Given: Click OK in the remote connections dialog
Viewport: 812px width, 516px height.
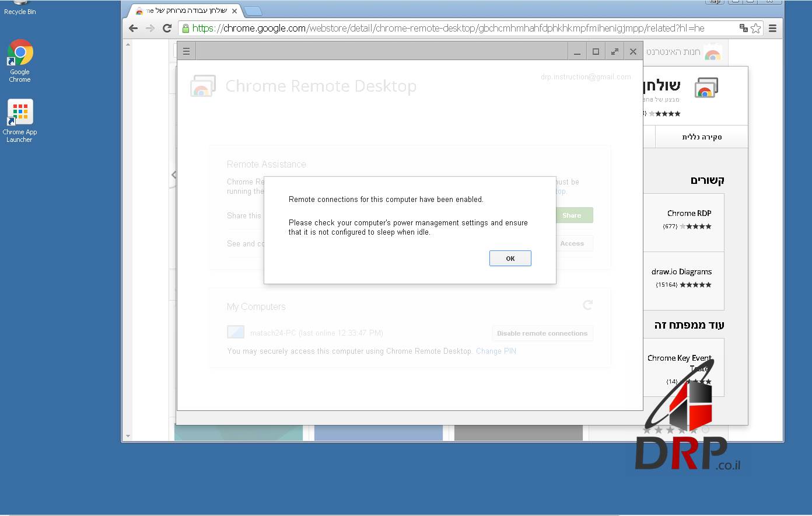Looking at the screenshot, I should [x=510, y=258].
